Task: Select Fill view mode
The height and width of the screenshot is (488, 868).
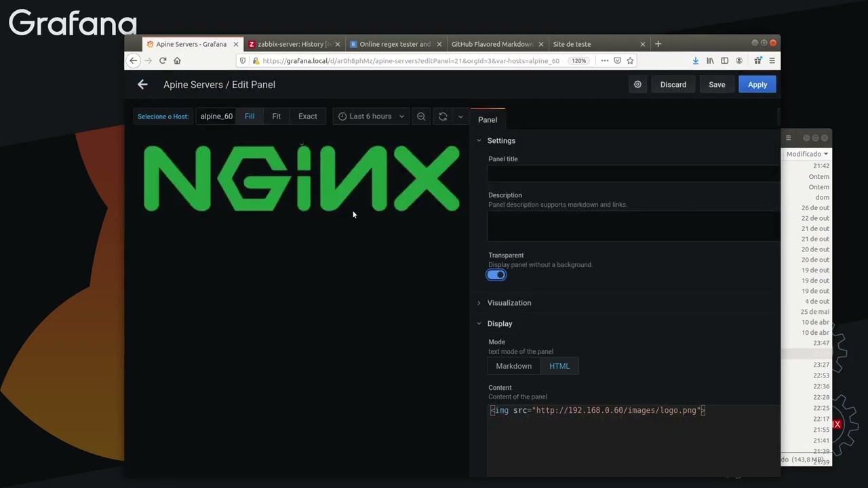Action: (250, 117)
